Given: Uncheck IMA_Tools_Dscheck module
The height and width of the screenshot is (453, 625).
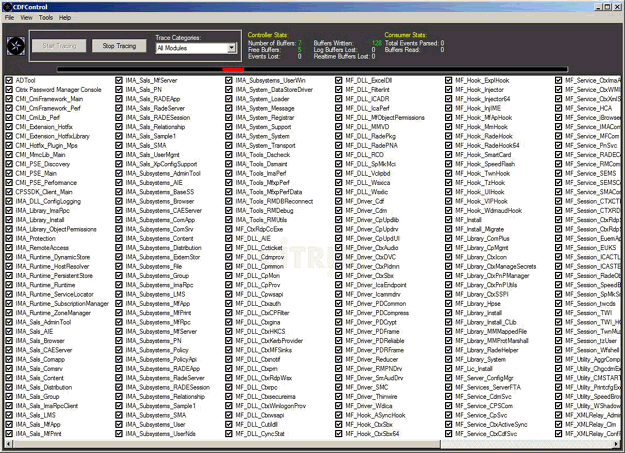Looking at the screenshot, I should point(229,155).
